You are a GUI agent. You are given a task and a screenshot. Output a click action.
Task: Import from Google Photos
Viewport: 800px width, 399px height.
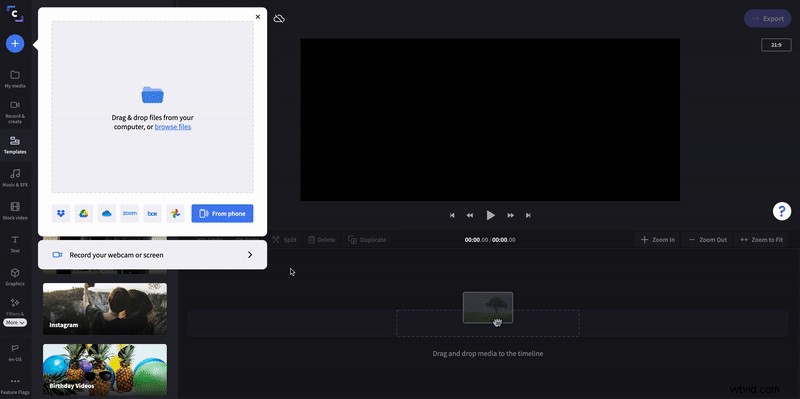[175, 214]
